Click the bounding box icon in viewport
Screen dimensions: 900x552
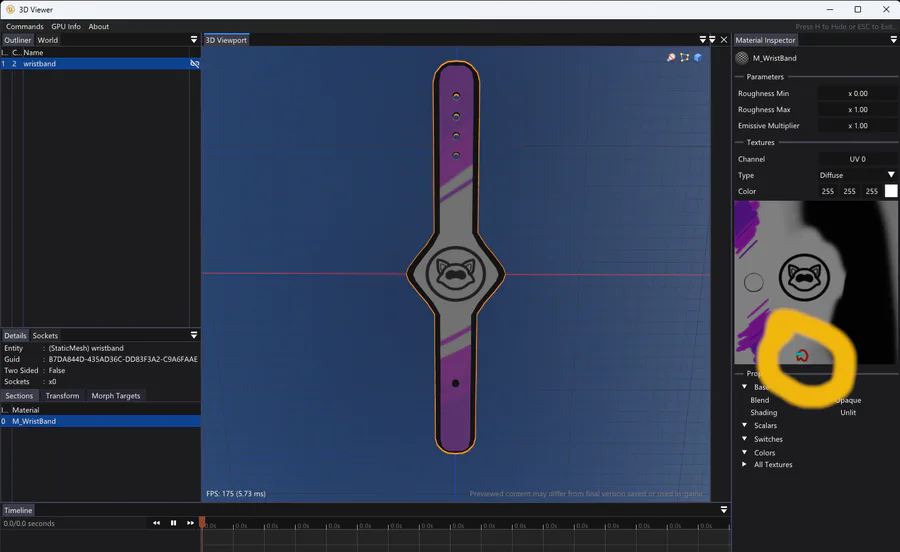[x=684, y=57]
